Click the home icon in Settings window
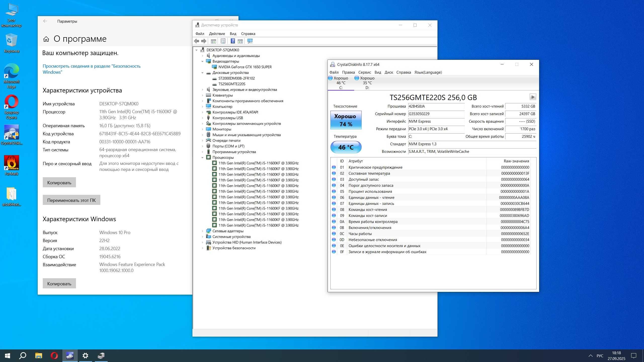The width and height of the screenshot is (644, 362). pos(46,39)
